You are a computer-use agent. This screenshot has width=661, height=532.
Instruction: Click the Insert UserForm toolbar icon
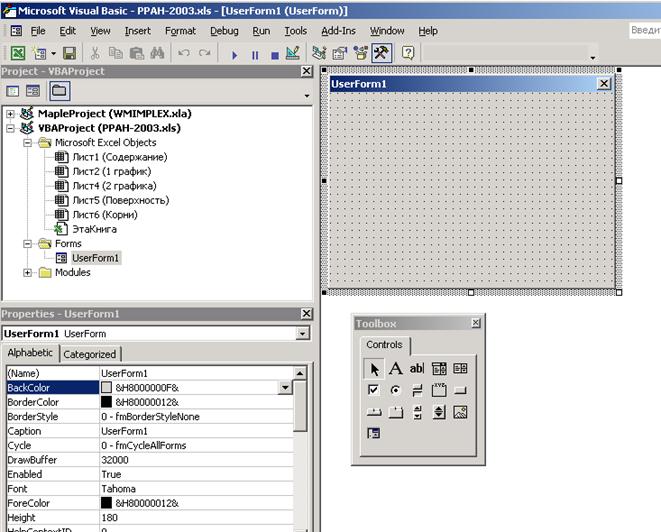(40, 53)
